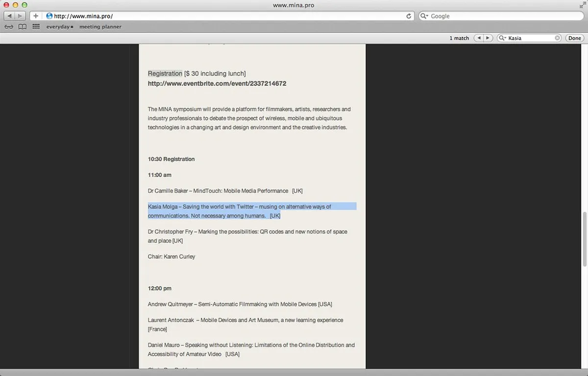This screenshot has width=588, height=376.
Task: Focus the Google search field
Action: [500, 16]
